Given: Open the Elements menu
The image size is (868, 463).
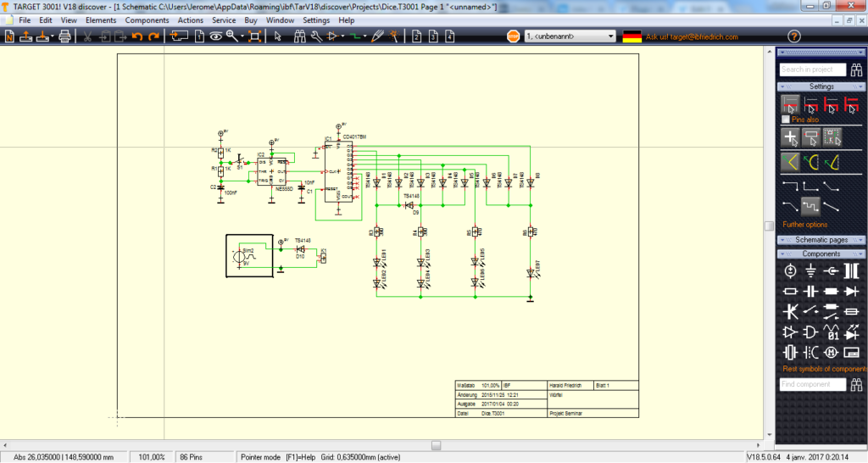Looking at the screenshot, I should (101, 20).
